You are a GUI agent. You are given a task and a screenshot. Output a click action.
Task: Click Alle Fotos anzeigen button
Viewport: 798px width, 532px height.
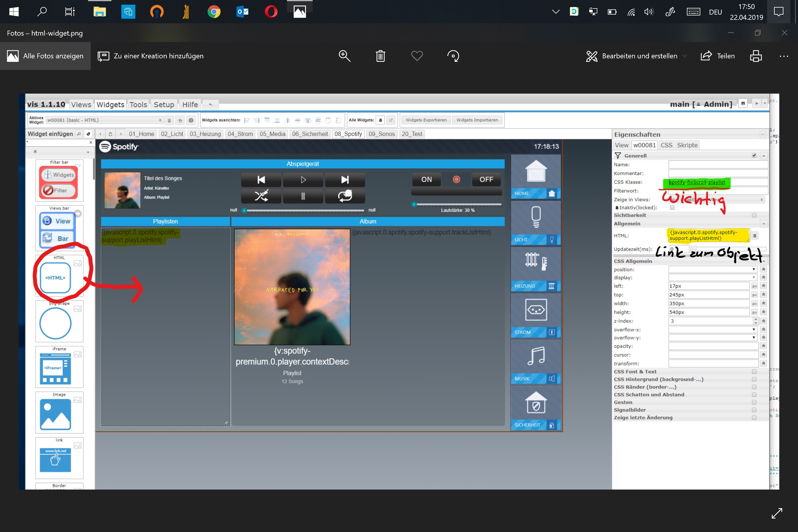click(x=45, y=56)
